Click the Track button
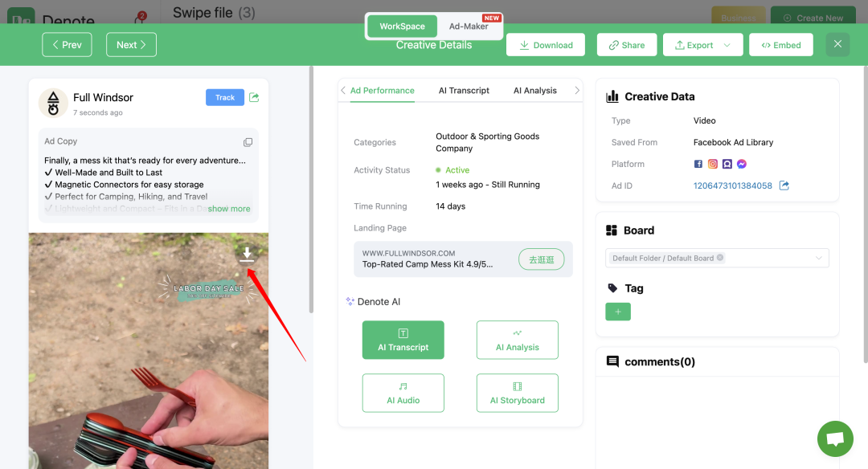 pyautogui.click(x=225, y=97)
